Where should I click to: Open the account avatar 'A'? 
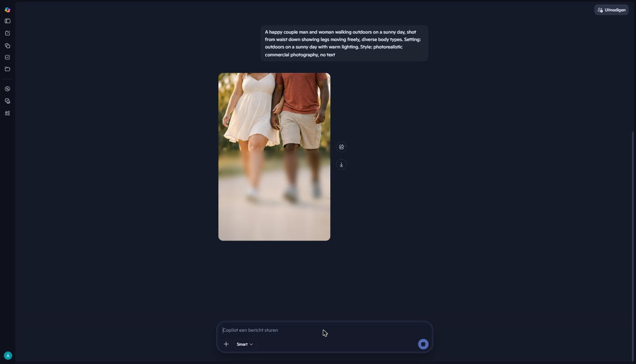(8, 356)
